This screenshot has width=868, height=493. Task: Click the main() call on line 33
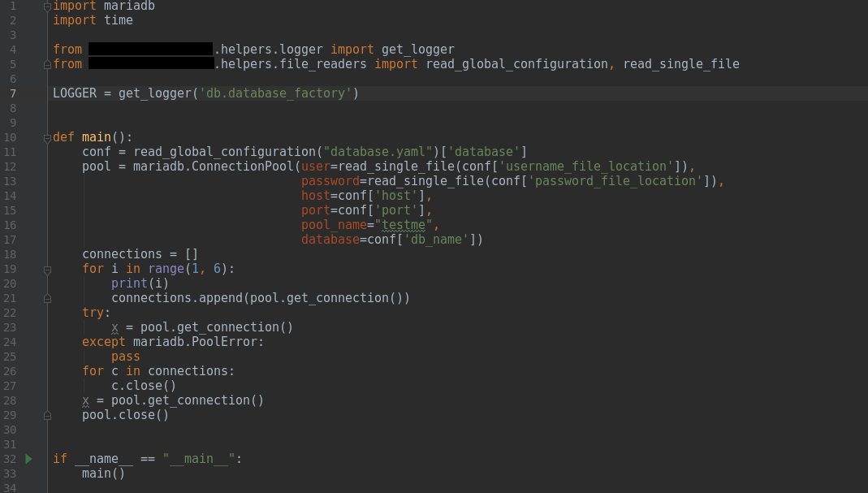(x=103, y=474)
